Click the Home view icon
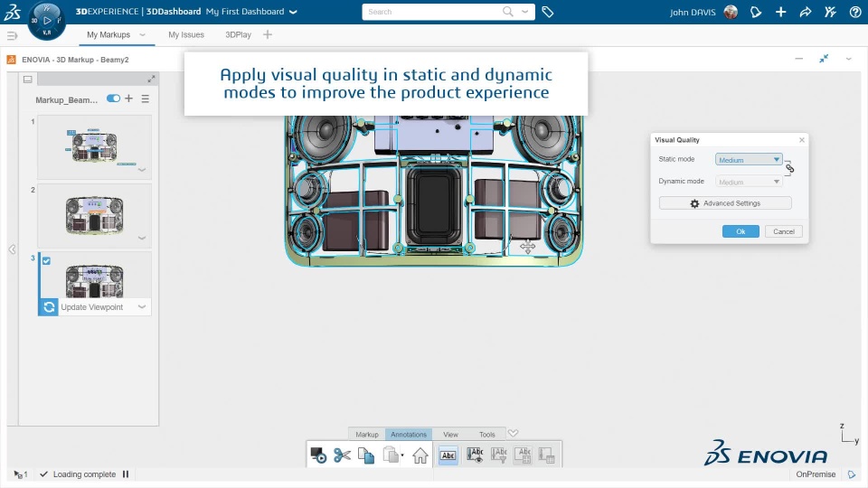Image resolution: width=868 pixels, height=488 pixels. point(420,455)
